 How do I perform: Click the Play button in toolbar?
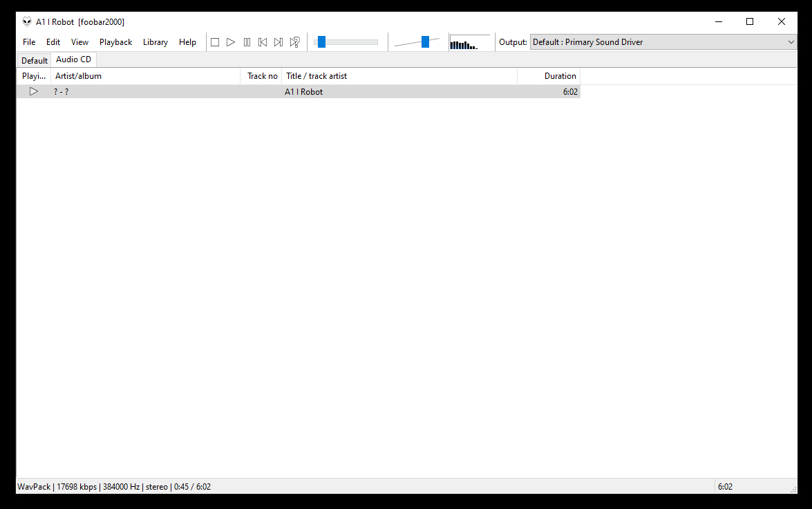click(231, 42)
